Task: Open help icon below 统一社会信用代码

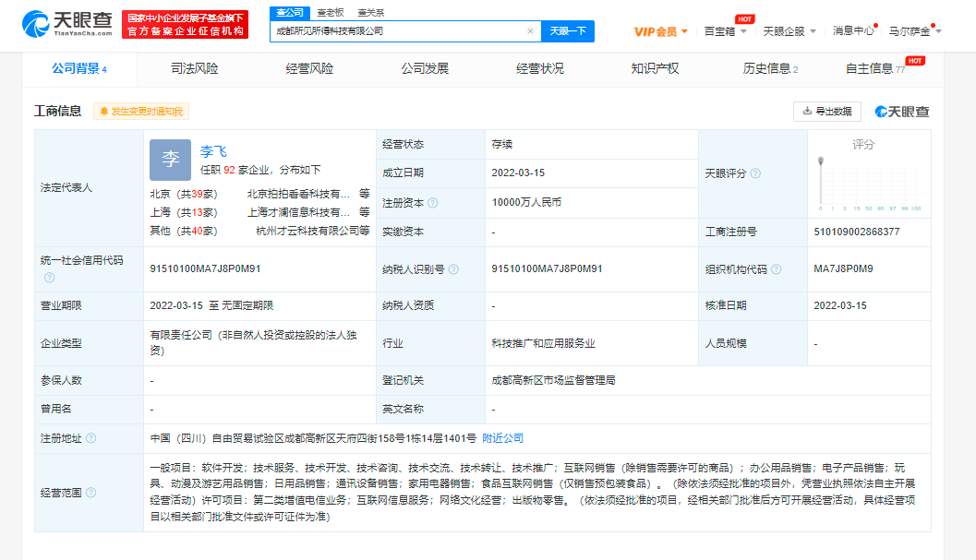Action: coord(49,278)
